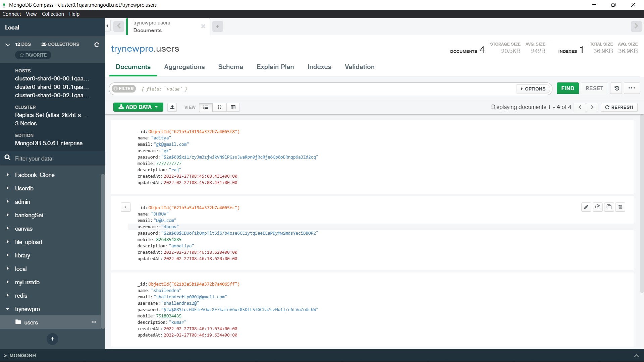
Task: Open the export collection icon
Action: point(172,107)
